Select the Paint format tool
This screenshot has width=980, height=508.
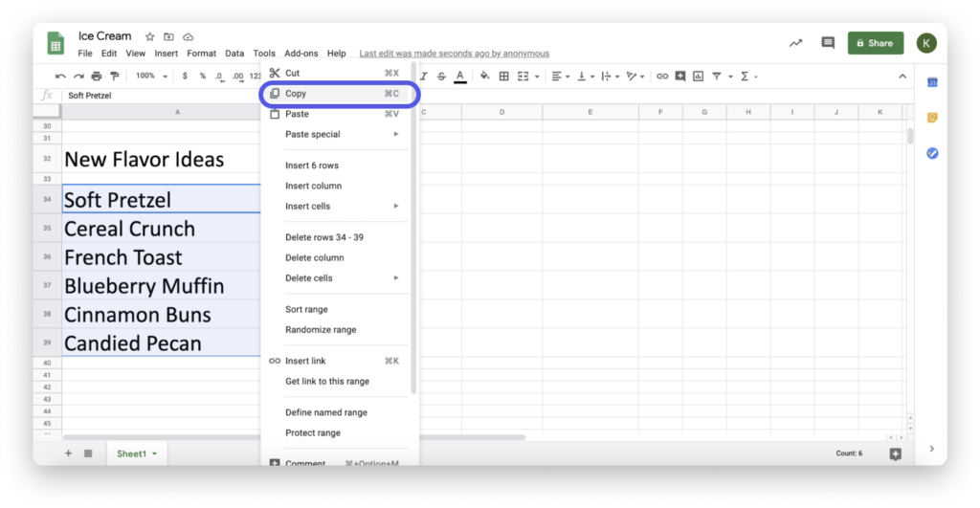[115, 76]
